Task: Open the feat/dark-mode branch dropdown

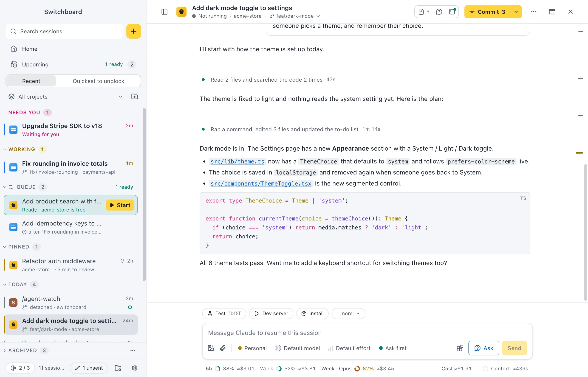Action: tap(295, 16)
